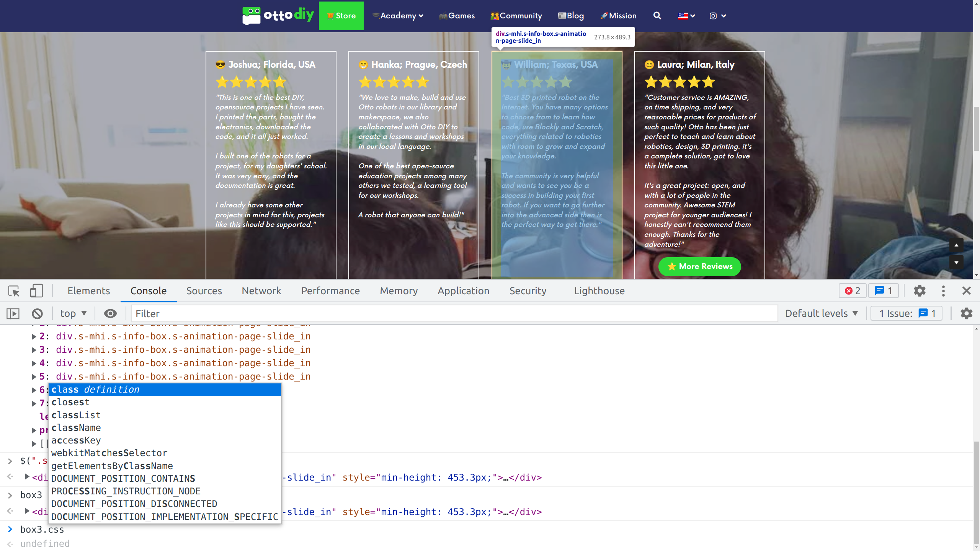This screenshot has height=551, width=980.
Task: Open the Instagram social dropdown
Action: [717, 16]
